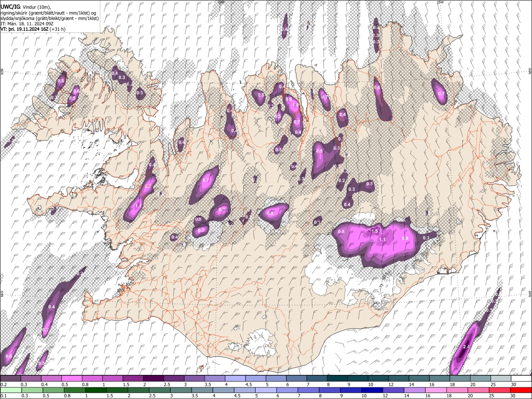
Task: Select the bright red bottom legend swatch after 30
Action: [x=520, y=390]
